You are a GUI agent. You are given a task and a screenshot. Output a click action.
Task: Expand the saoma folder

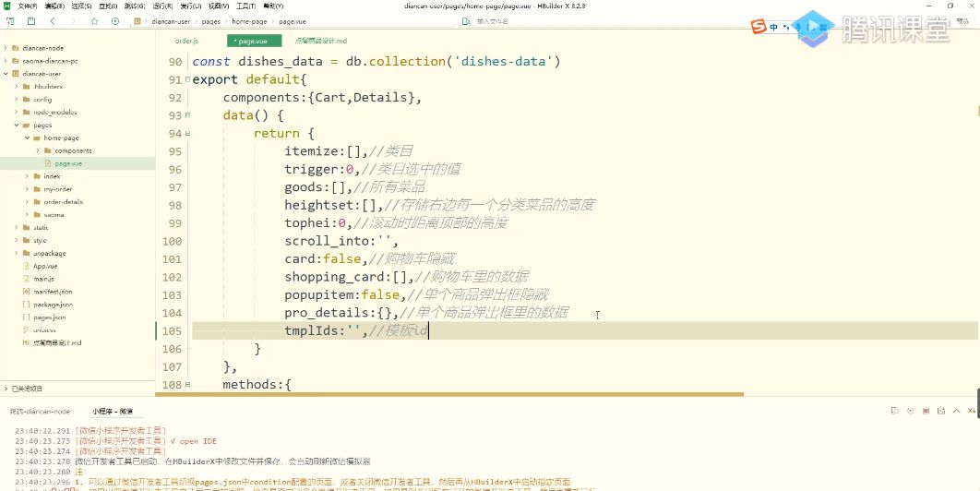click(27, 214)
